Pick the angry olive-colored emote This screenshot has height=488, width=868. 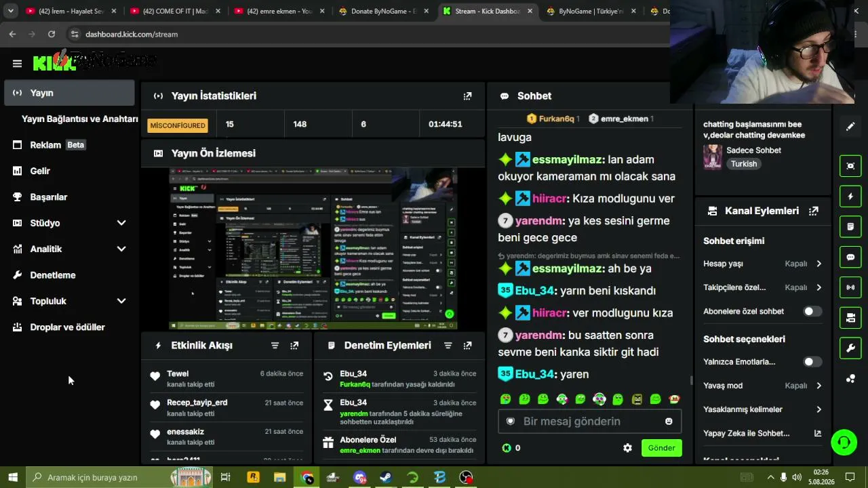coord(637,399)
